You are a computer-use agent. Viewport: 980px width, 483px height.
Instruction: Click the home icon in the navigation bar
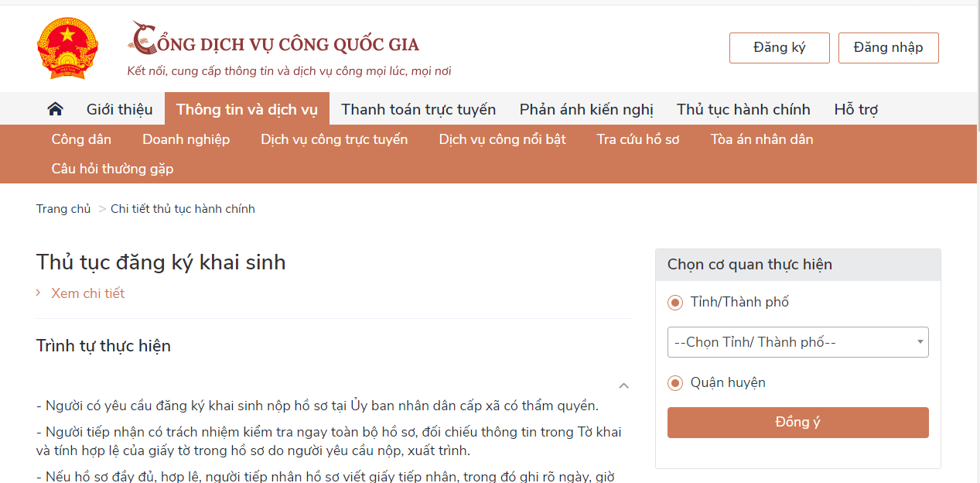pyautogui.click(x=54, y=108)
